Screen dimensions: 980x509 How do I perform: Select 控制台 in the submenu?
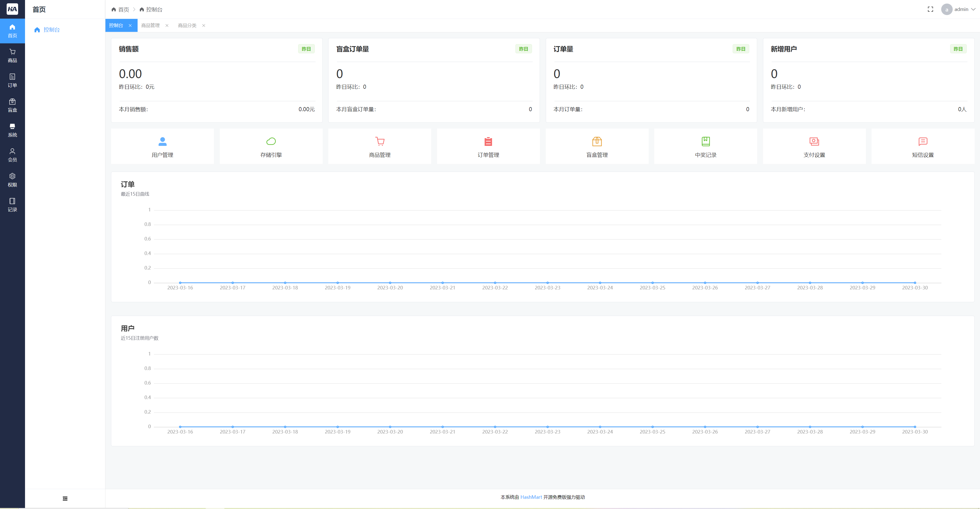click(x=51, y=30)
